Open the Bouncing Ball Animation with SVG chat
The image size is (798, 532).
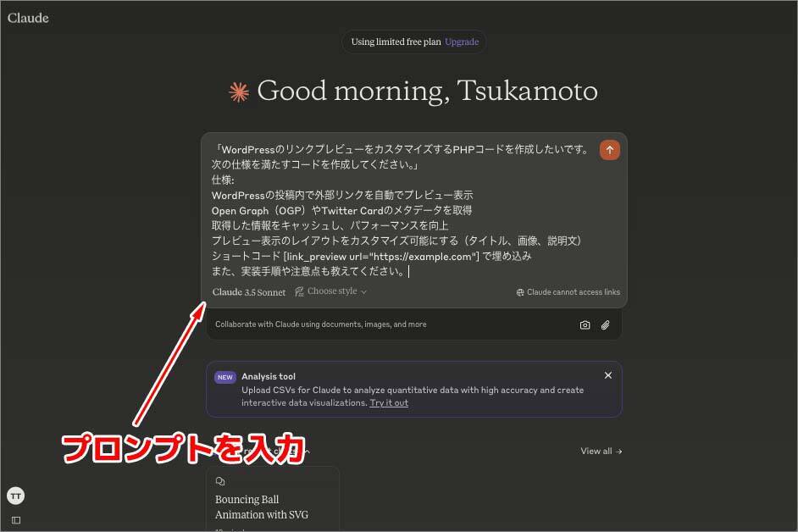(262, 507)
